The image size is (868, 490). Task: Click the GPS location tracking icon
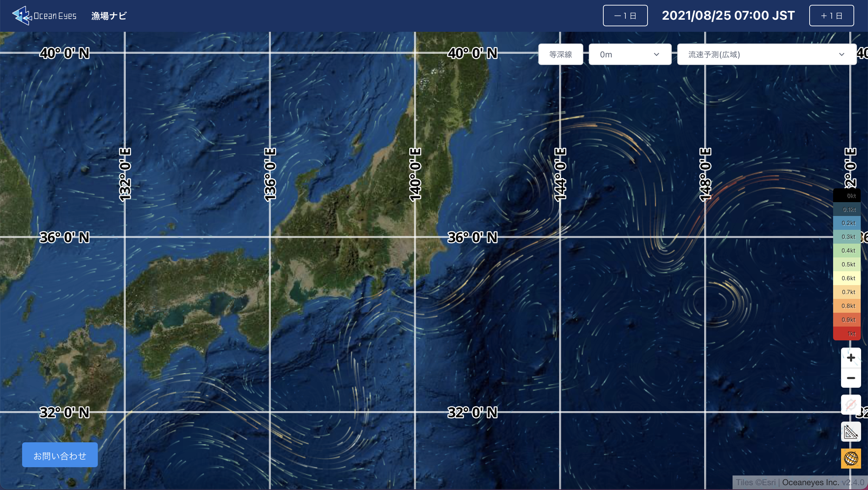pos(851,405)
